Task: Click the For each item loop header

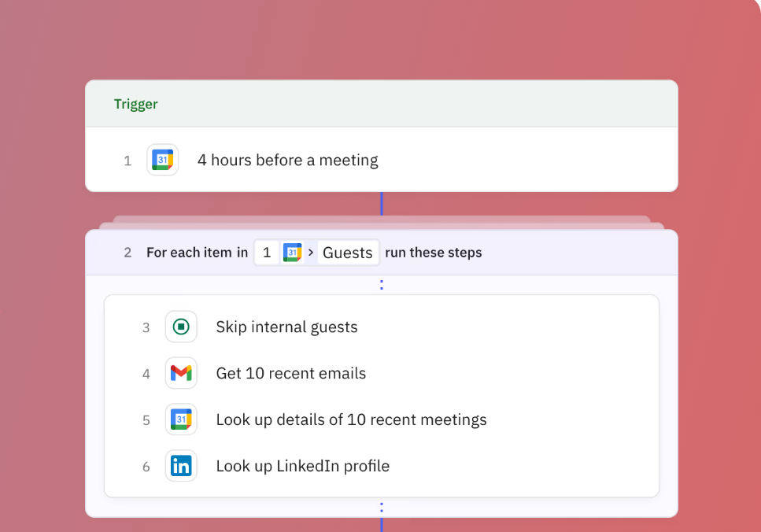Action: pos(197,252)
